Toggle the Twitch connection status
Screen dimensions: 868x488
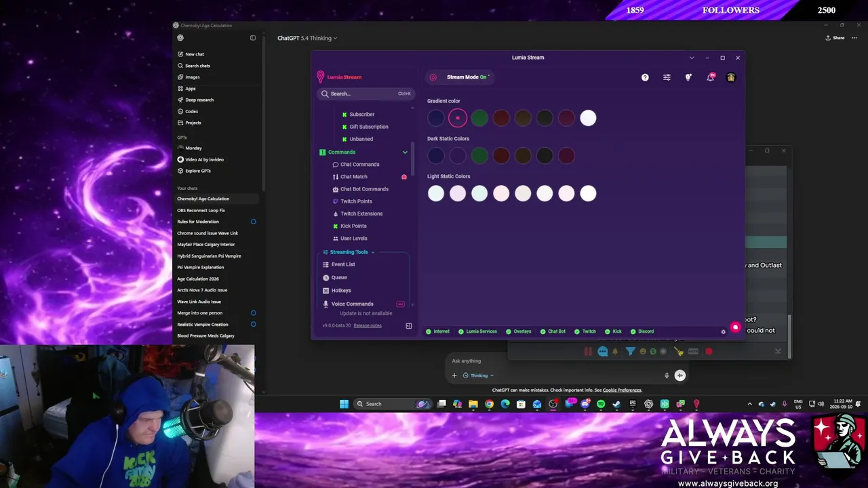tap(585, 331)
